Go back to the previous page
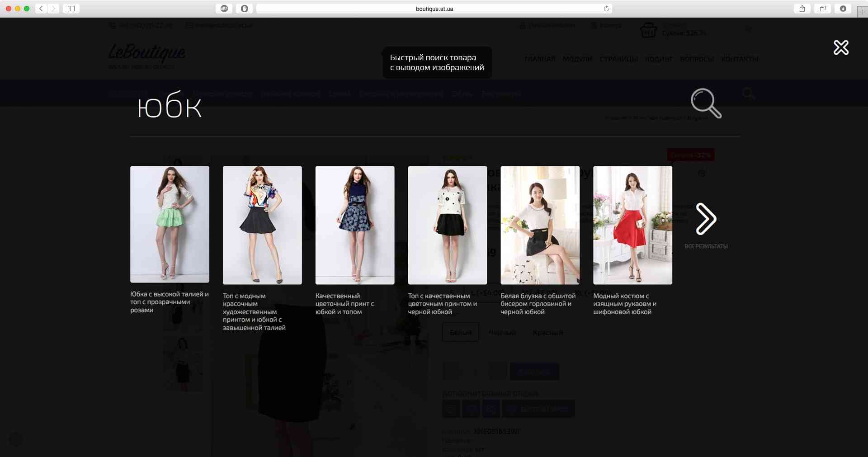Image resolution: width=868 pixels, height=457 pixels. pos(41,9)
